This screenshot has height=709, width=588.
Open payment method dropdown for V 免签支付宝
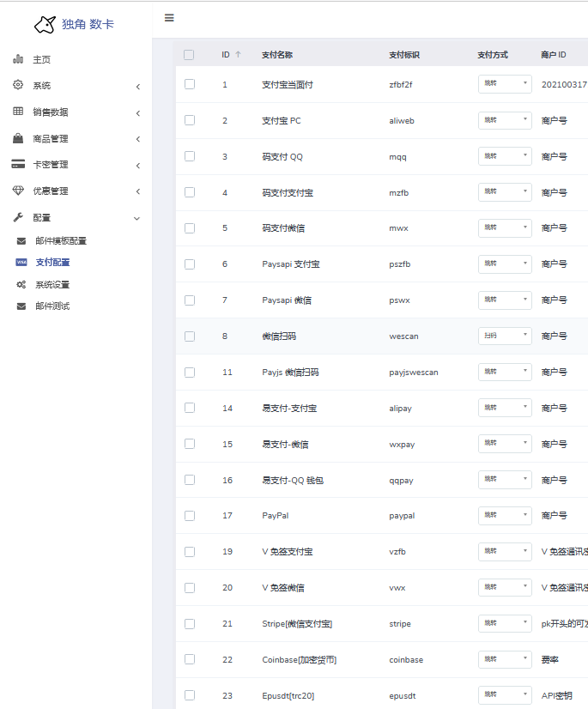point(505,551)
